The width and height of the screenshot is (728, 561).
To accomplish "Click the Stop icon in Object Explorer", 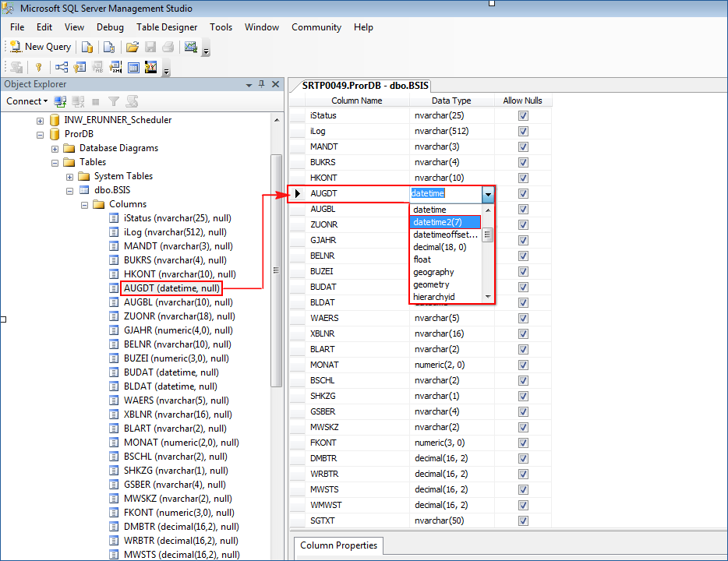I will click(x=96, y=101).
